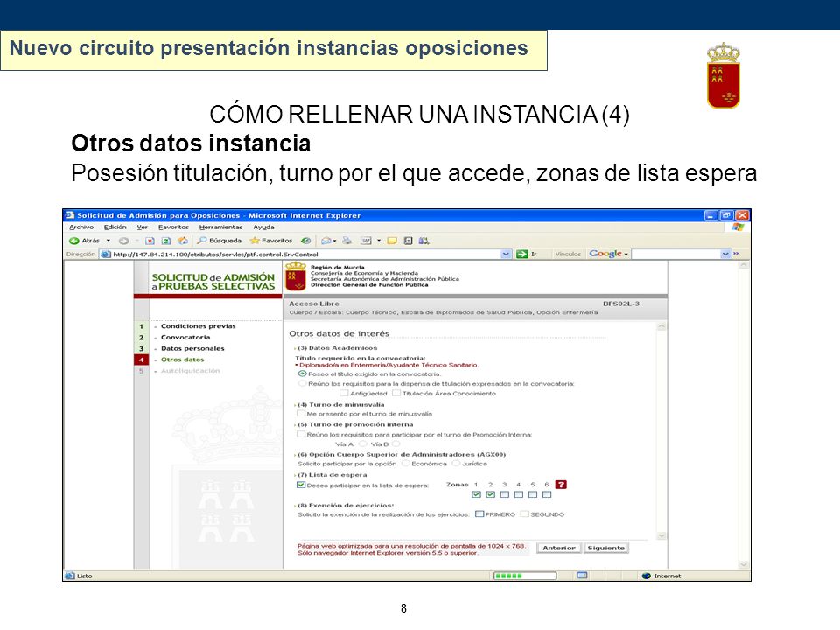The width and height of the screenshot is (840, 630).
Task: Open the Ayuda menu
Action: tap(263, 227)
